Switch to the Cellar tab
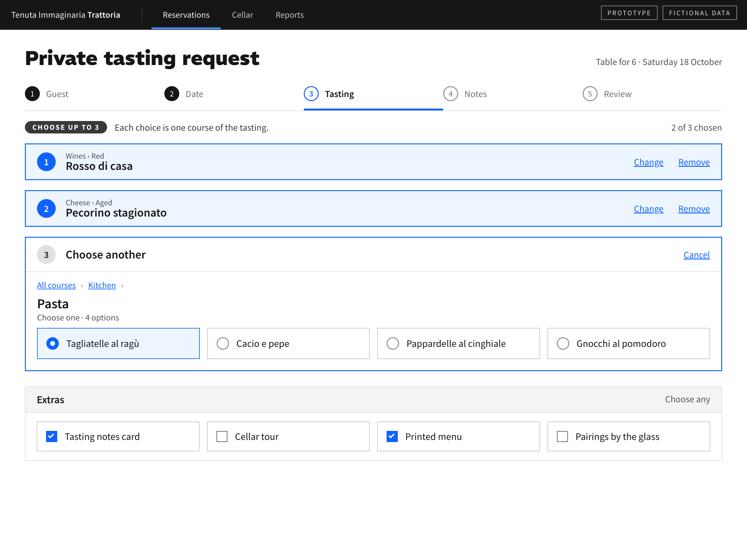The width and height of the screenshot is (747, 560). coord(242,15)
